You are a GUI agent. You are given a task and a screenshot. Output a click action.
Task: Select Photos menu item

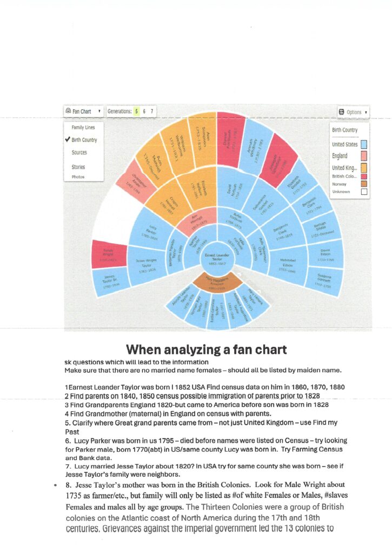tap(78, 177)
